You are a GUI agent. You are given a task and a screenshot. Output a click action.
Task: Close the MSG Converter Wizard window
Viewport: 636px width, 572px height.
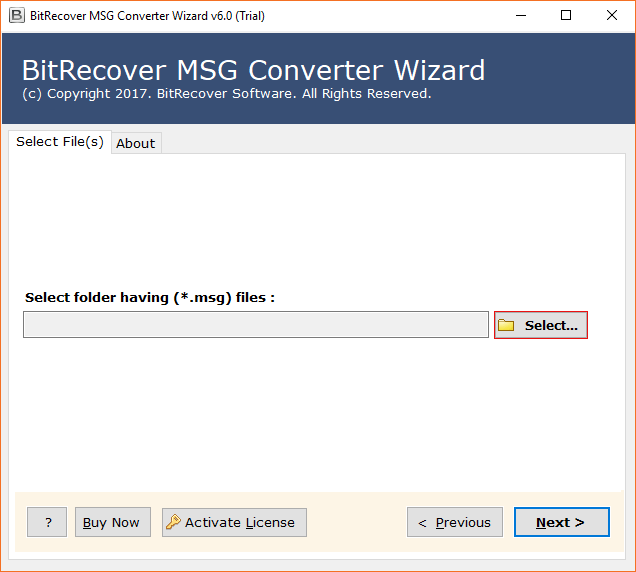point(612,16)
